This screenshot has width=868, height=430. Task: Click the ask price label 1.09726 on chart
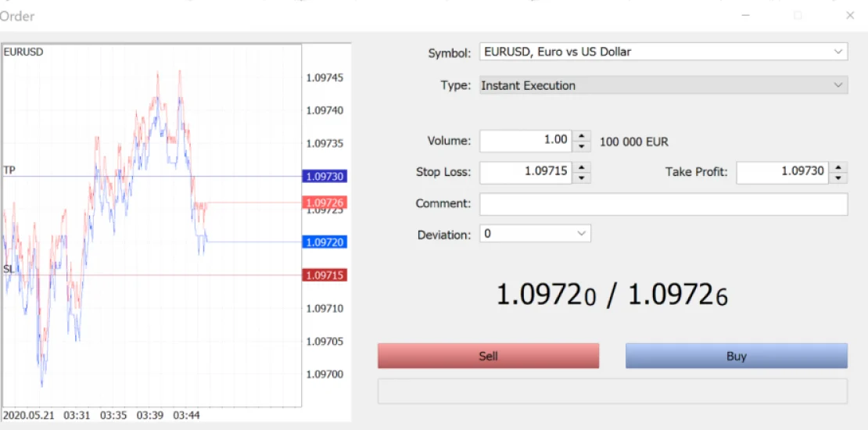325,202
